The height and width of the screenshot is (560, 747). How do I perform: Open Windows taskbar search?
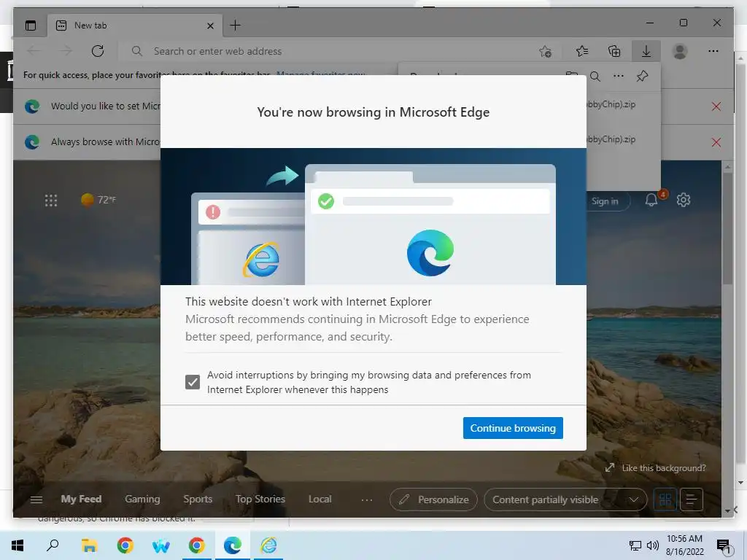[53, 545]
